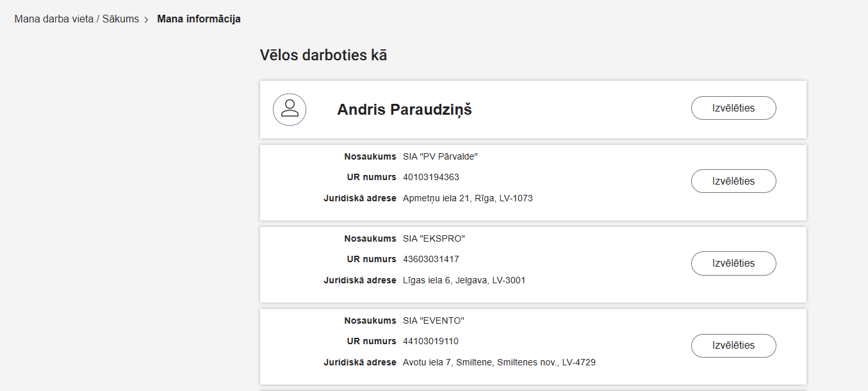Click the person avatar icon

(290, 109)
